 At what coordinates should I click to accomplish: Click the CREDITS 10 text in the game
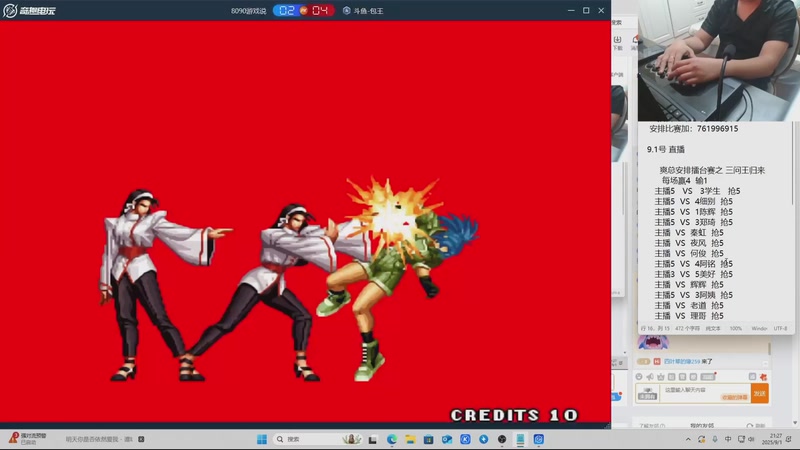coord(514,415)
